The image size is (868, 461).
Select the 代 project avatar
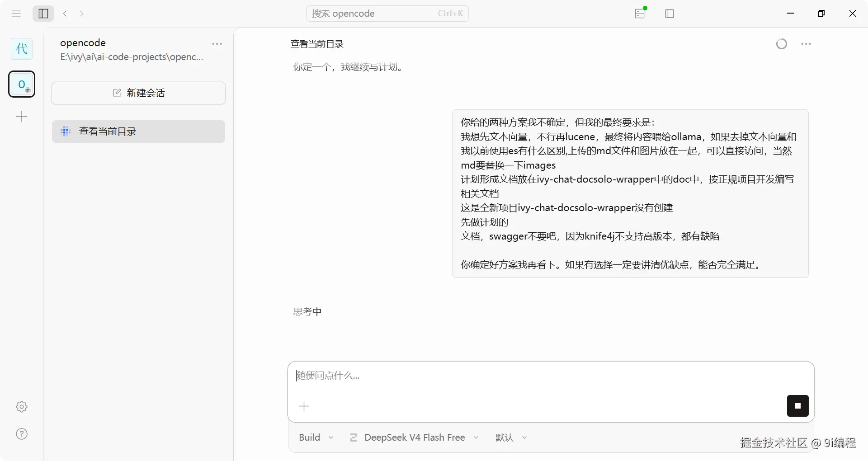coord(22,49)
